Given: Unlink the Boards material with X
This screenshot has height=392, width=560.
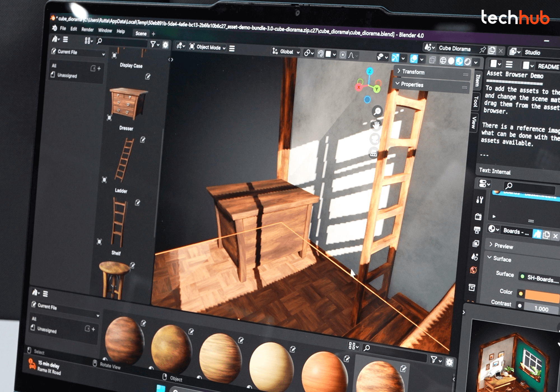Looking at the screenshot, I should [555, 236].
